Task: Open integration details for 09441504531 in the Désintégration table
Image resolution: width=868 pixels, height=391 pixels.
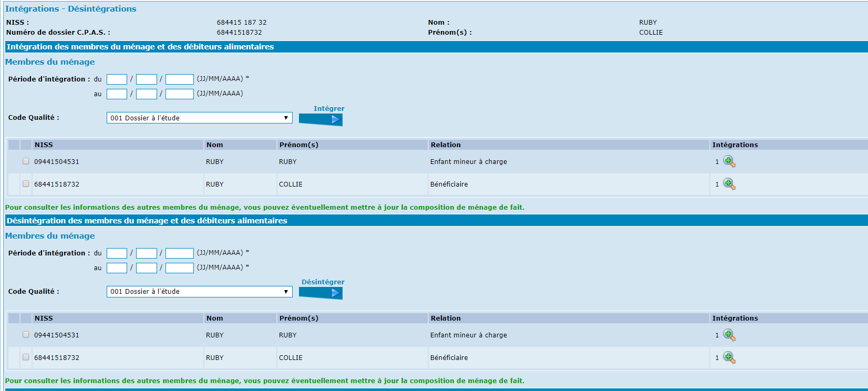Action: pyautogui.click(x=729, y=335)
